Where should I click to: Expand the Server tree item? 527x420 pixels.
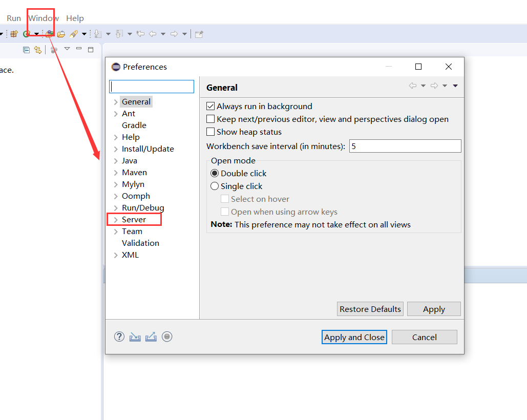point(115,219)
